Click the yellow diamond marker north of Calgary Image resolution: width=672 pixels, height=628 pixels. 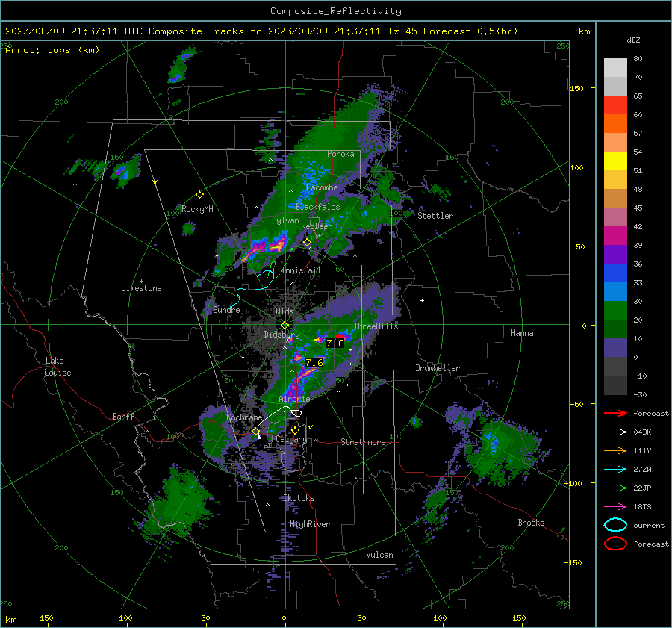(295, 430)
